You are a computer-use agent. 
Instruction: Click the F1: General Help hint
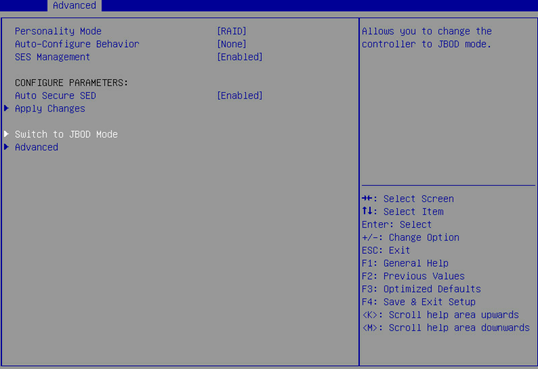click(405, 263)
